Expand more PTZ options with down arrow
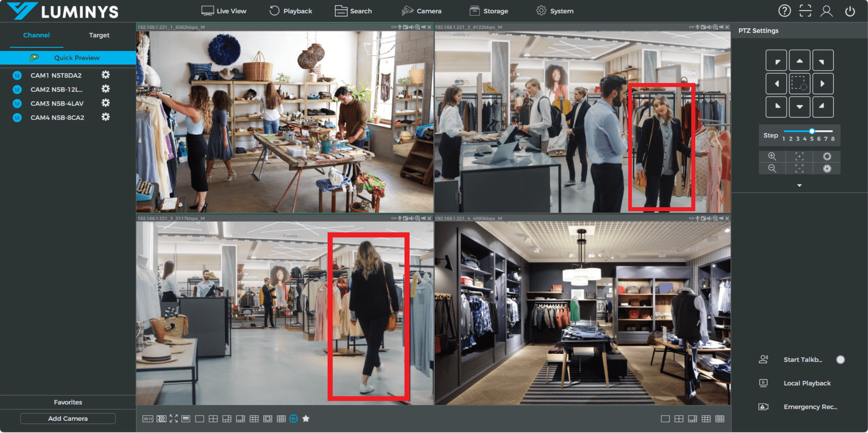The image size is (868, 433). pyautogui.click(x=799, y=185)
